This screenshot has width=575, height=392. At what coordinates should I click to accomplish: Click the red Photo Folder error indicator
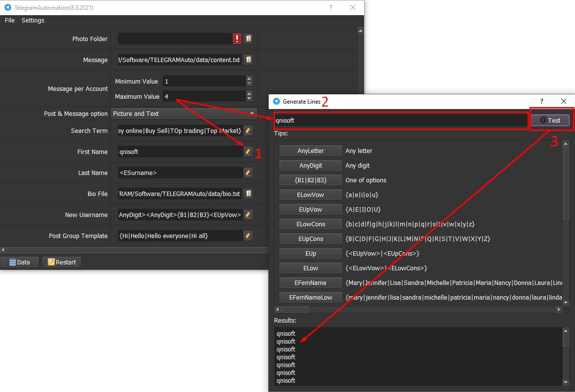(237, 39)
